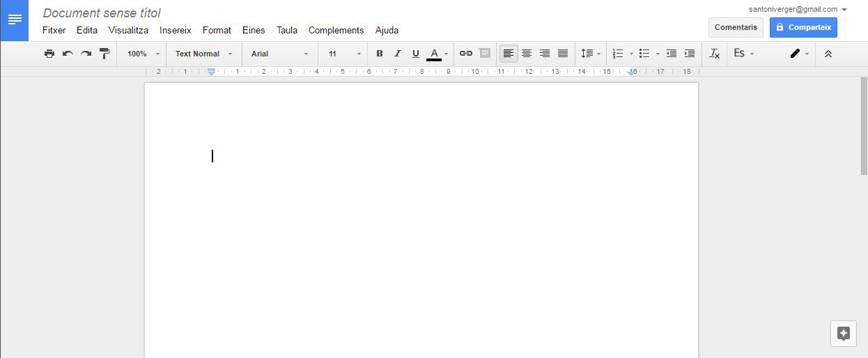Select the Paint format roller tool

(x=104, y=54)
